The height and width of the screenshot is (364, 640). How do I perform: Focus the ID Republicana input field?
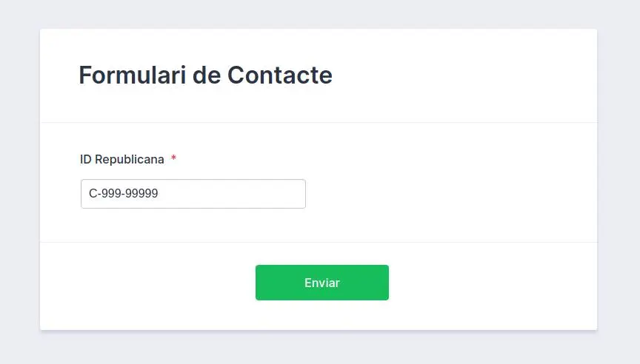pyautogui.click(x=193, y=194)
